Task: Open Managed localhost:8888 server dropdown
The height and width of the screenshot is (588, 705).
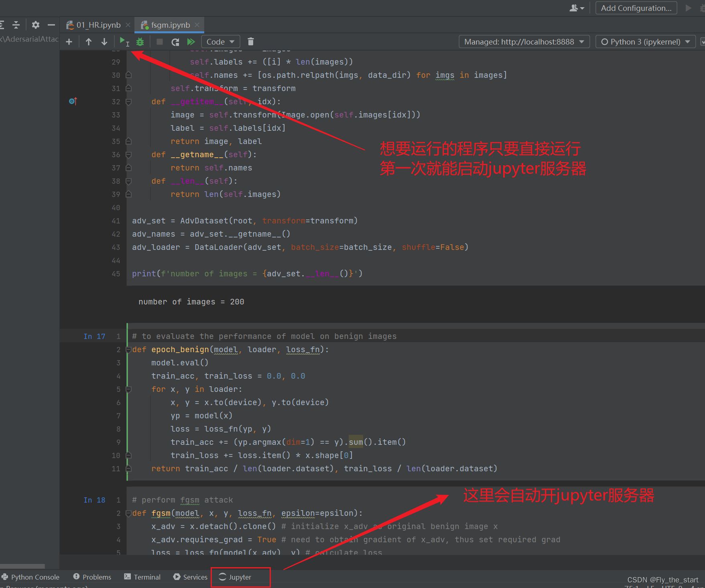Action: [x=524, y=42]
